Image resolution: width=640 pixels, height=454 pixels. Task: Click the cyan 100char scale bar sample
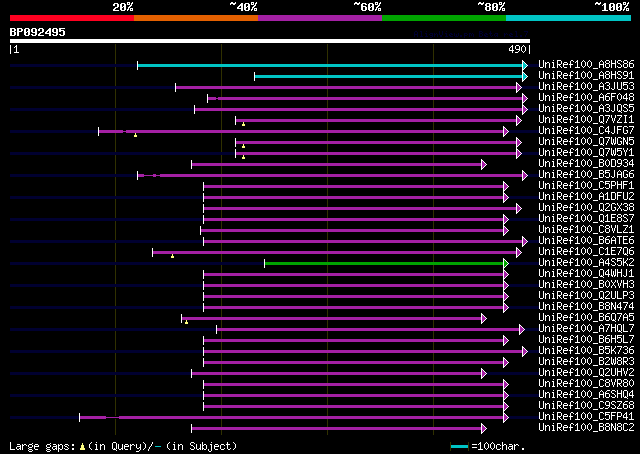tap(460, 446)
